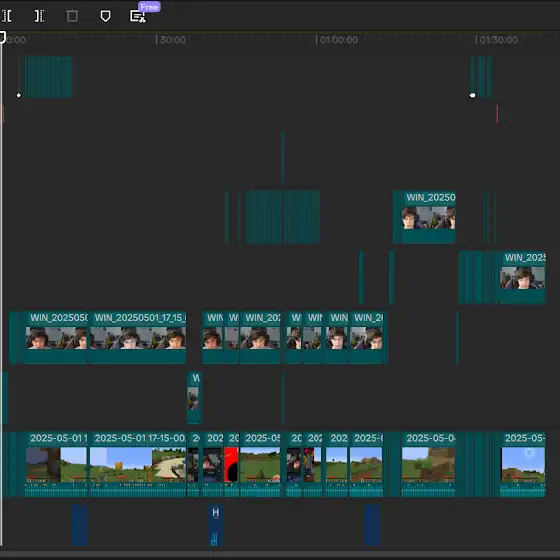Image resolution: width=560 pixels, height=560 pixels.
Task: Click the delete trash icon
Action: pyautogui.click(x=72, y=16)
